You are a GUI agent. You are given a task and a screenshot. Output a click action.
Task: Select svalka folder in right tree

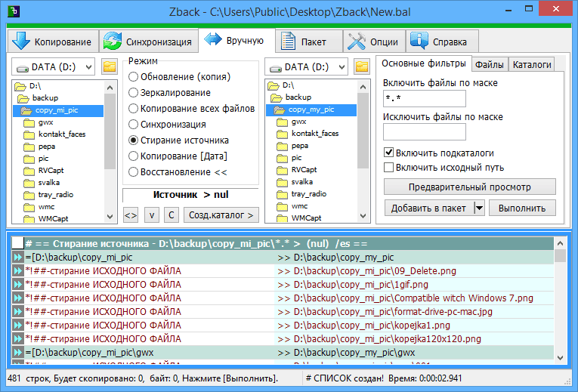click(302, 181)
